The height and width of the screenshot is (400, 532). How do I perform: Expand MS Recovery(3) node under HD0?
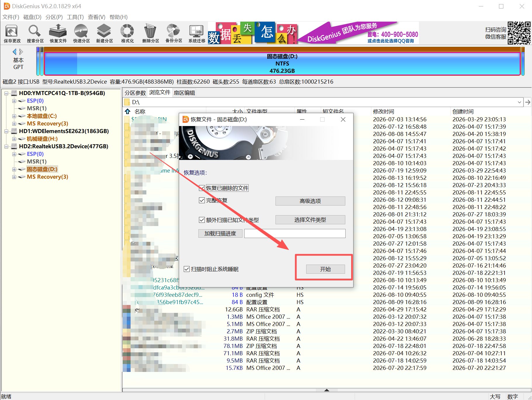pos(14,124)
